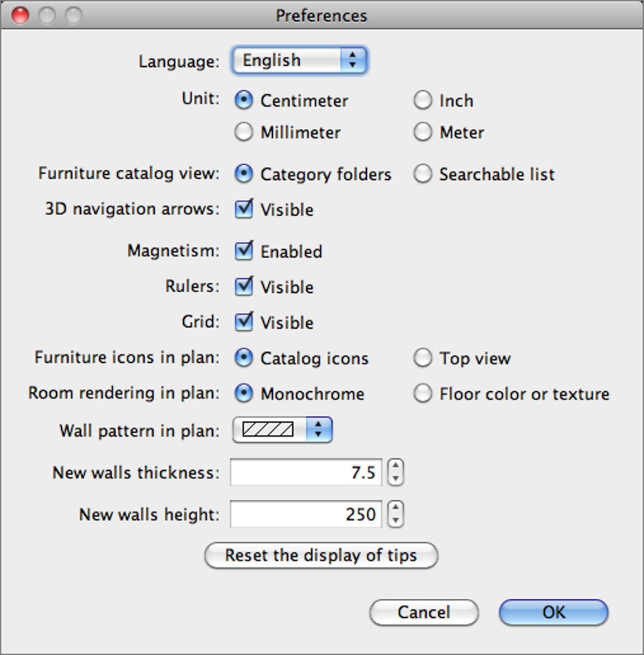Untick 3D navigation arrows Visible checkbox
Image resolution: width=644 pixels, height=655 pixels.
click(x=244, y=209)
